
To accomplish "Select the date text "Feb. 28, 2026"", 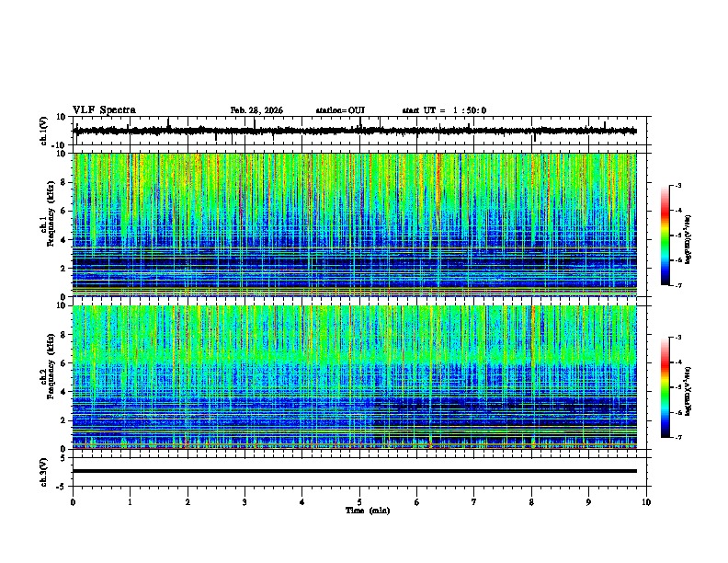I will pyautogui.click(x=256, y=110).
